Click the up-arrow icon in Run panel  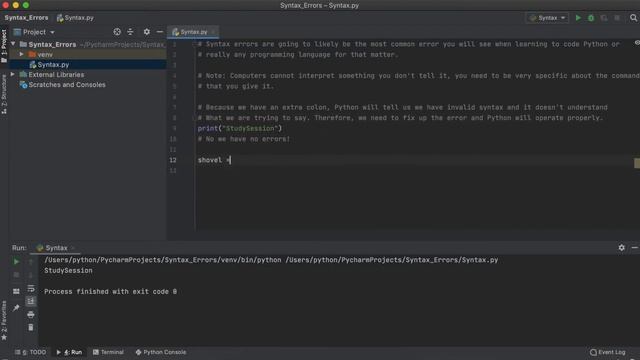[x=31, y=262]
